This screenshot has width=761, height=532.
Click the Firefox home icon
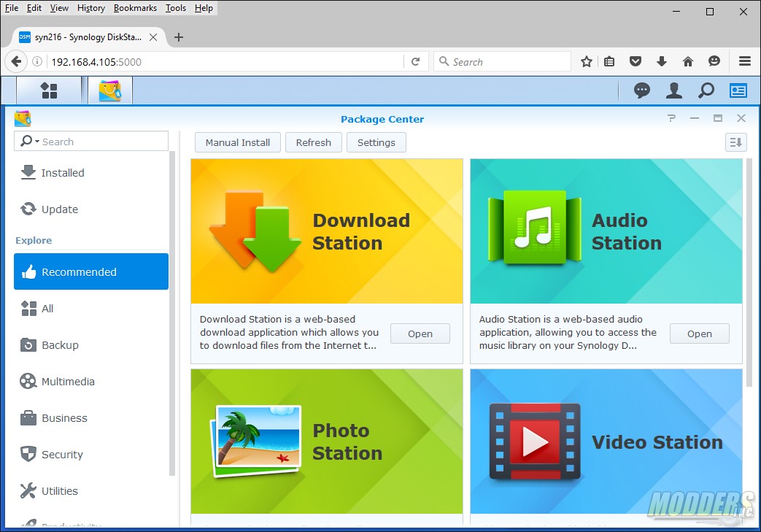pyautogui.click(x=688, y=61)
